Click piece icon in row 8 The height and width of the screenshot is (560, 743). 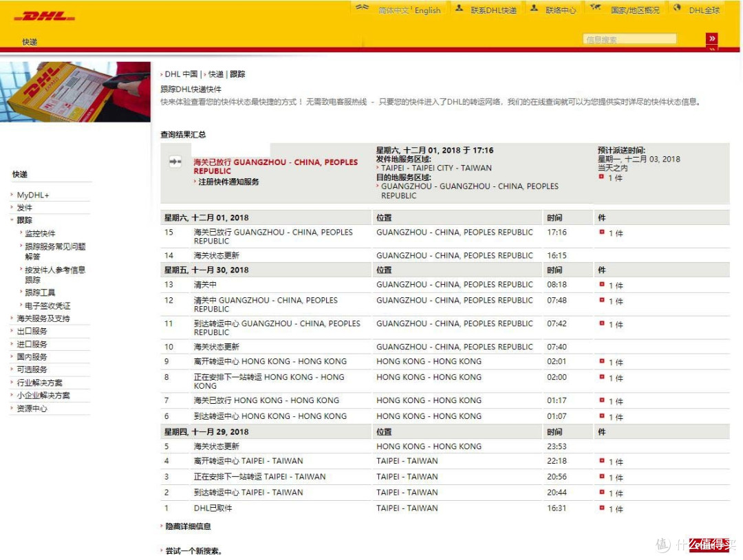[x=602, y=376]
